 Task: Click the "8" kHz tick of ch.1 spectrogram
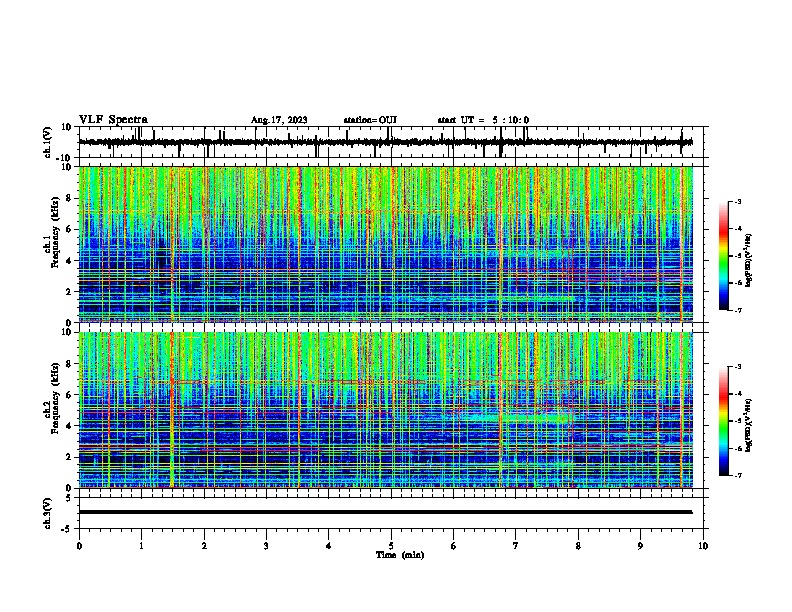(71, 198)
